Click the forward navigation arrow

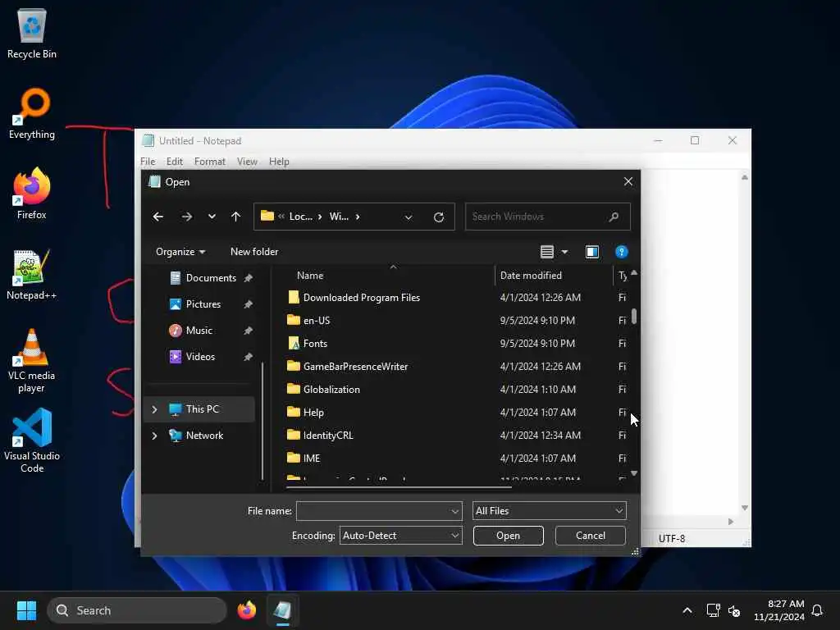[x=186, y=217]
